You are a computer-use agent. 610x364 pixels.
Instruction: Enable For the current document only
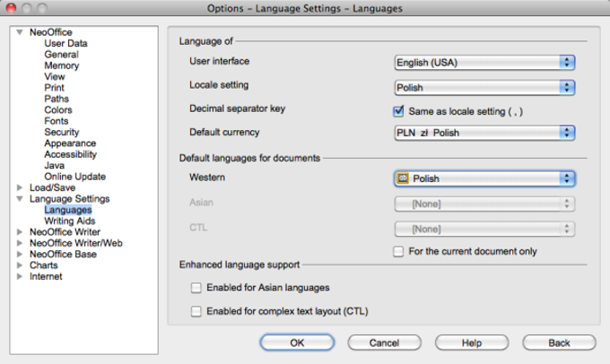click(398, 251)
